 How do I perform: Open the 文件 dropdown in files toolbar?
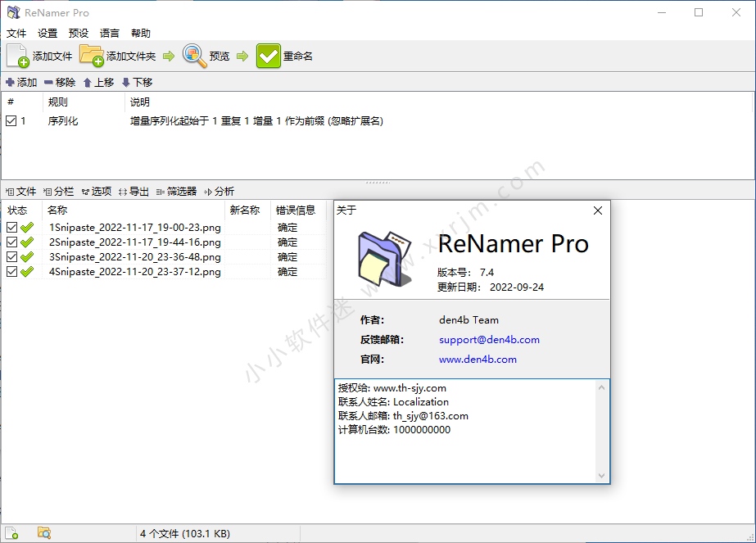coord(20,192)
